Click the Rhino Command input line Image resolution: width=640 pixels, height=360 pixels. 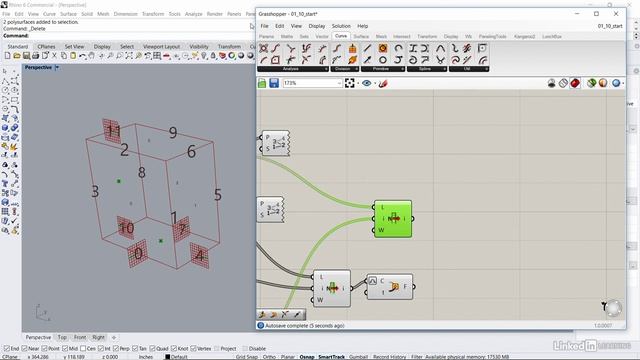click(127, 36)
